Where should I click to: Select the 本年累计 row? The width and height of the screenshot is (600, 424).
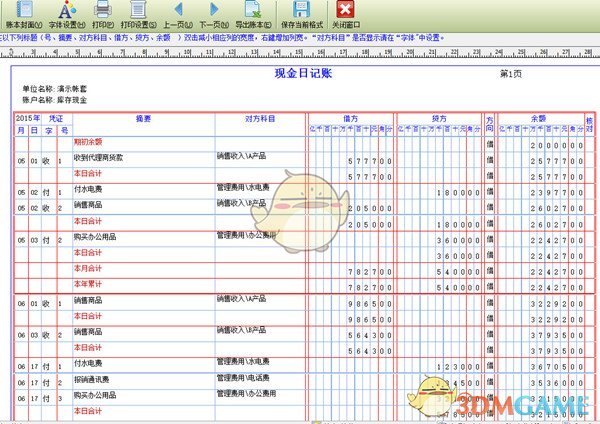click(x=304, y=285)
